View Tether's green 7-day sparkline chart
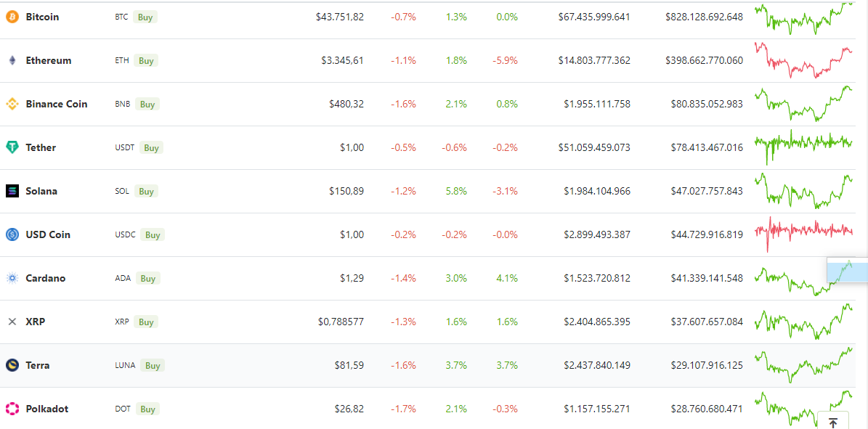Screen dimensions: 868x429 click(803, 143)
